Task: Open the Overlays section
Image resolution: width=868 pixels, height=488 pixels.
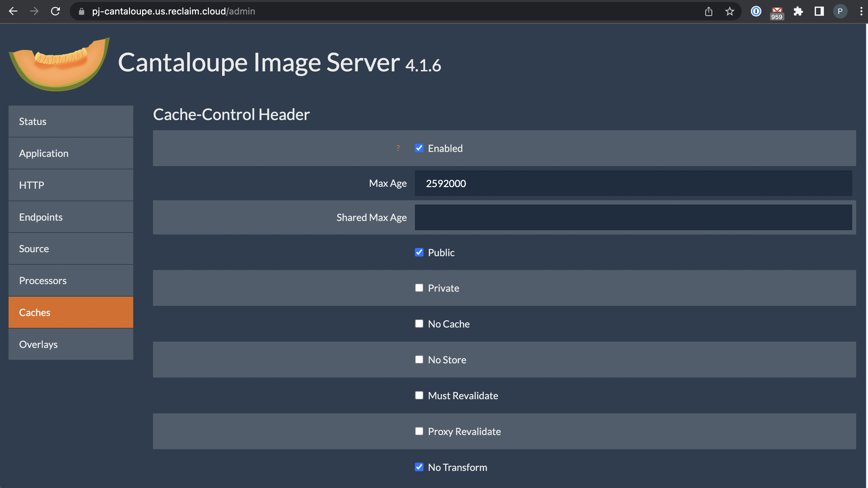Action: (x=71, y=344)
